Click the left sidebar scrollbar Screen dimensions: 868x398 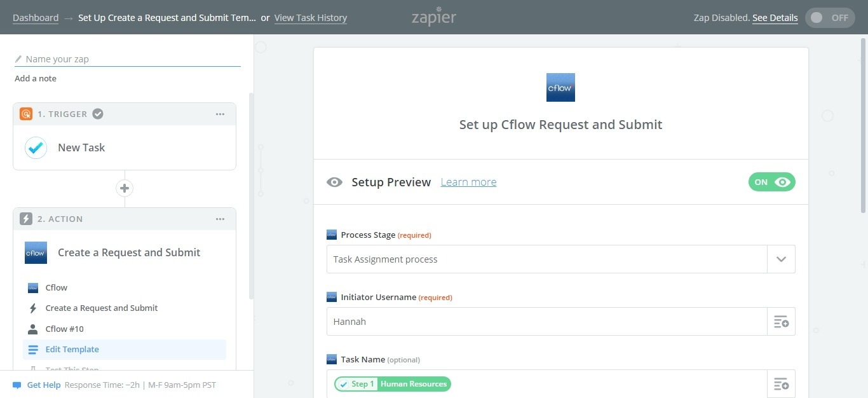pos(251,196)
